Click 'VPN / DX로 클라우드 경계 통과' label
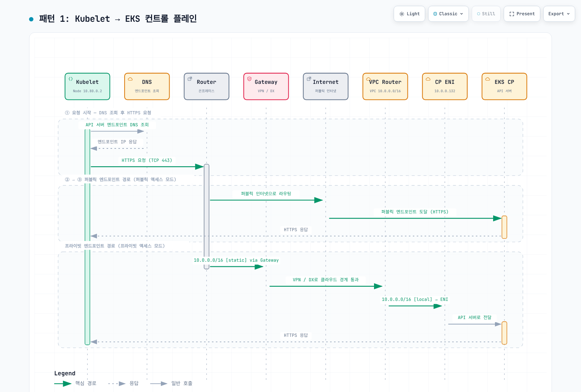 coord(326,279)
